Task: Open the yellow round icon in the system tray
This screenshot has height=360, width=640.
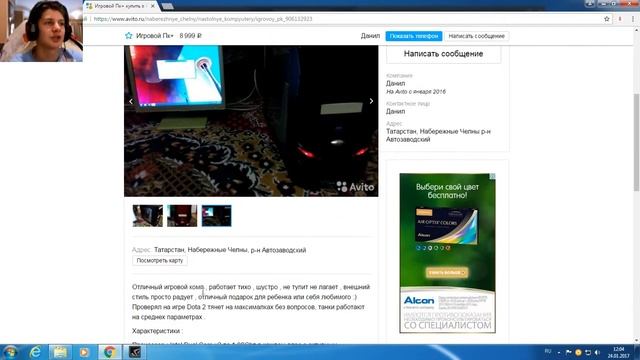Action: [x=578, y=352]
